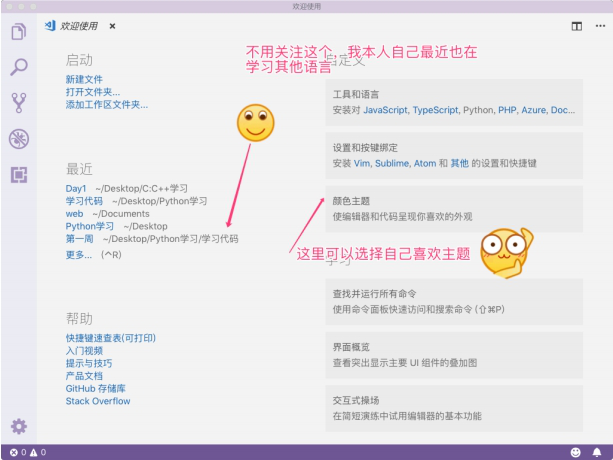Open the 颜色主题 card

click(454, 209)
